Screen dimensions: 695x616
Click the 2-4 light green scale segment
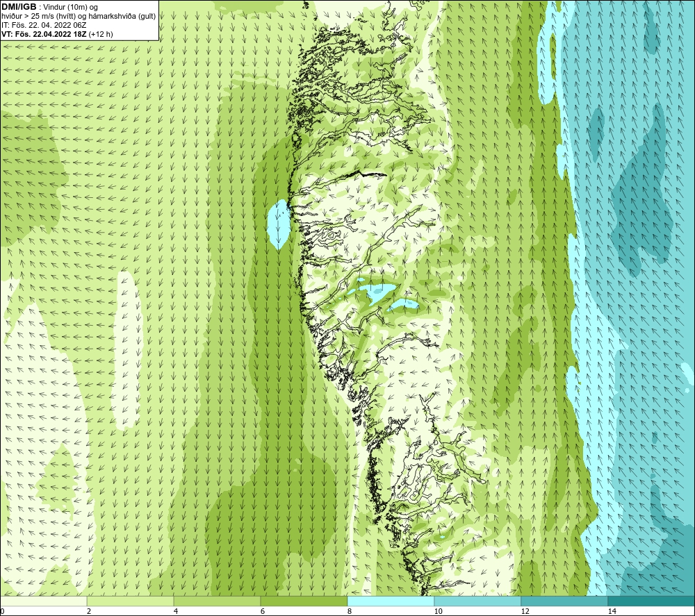[131, 601]
